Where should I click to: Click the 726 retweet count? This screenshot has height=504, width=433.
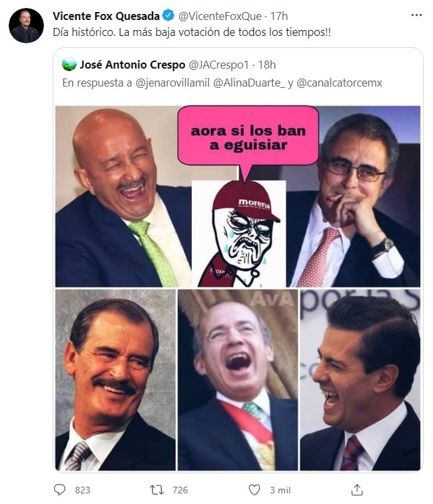180,490
